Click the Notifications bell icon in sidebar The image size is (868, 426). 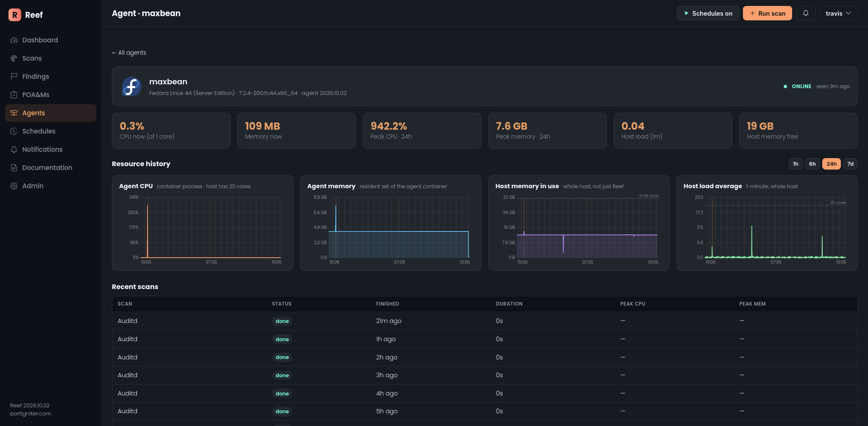pyautogui.click(x=14, y=150)
